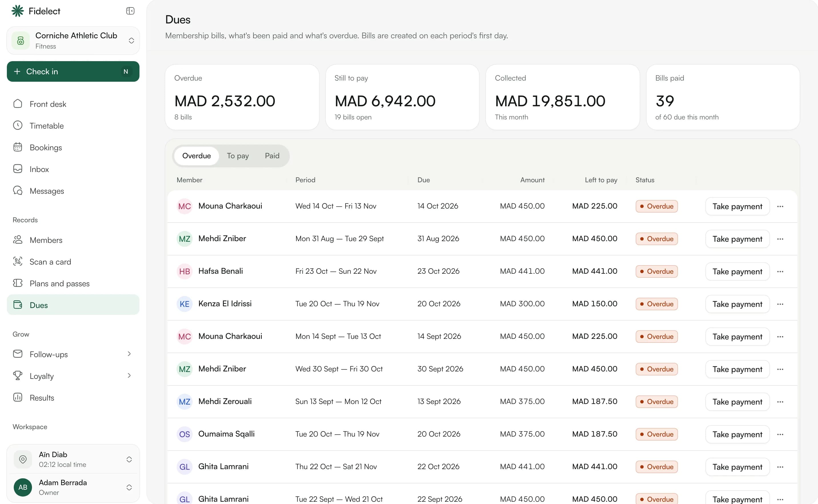The image size is (818, 504).
Task: Click the Overdue MAD 2,532.00 summary card
Action: click(242, 97)
